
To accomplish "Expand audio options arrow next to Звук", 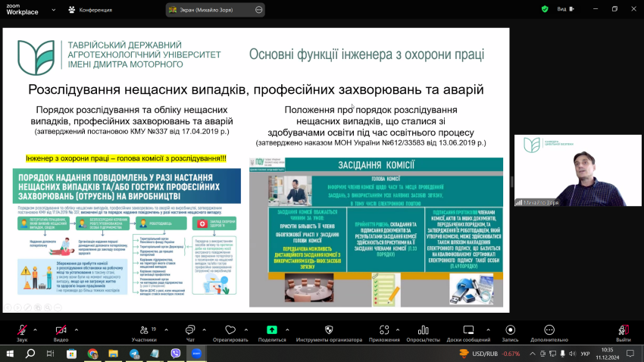I will 36,330.
